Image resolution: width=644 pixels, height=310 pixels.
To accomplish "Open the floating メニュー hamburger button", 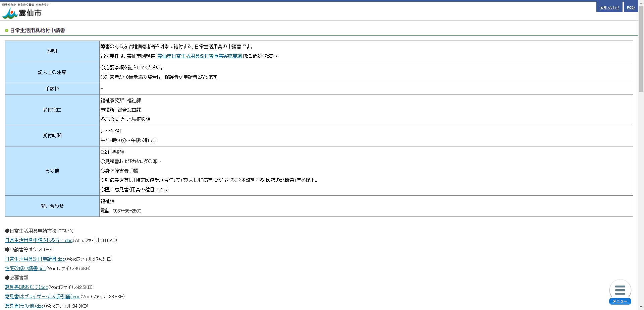I will click(620, 292).
